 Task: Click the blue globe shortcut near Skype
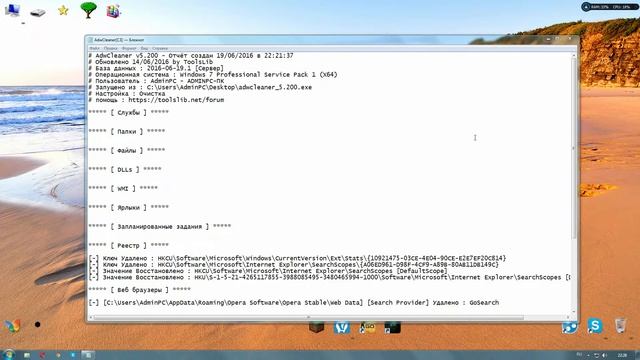coord(569,327)
